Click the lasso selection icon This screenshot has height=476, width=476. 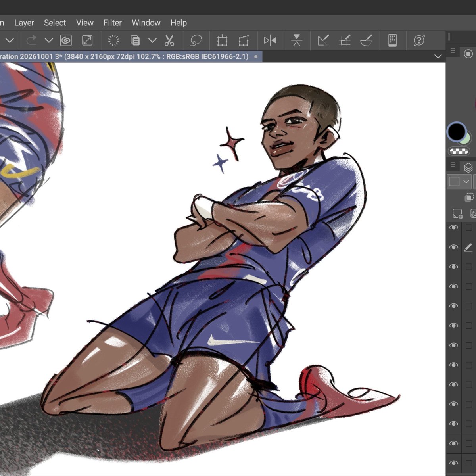pyautogui.click(x=196, y=40)
